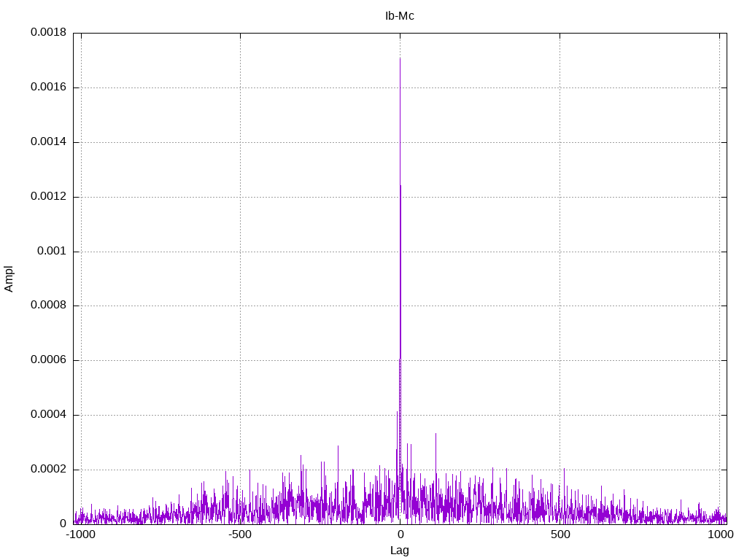The width and height of the screenshot is (747, 560).
Task: Click the y-axis tick label 0.0004
Action: point(49,415)
